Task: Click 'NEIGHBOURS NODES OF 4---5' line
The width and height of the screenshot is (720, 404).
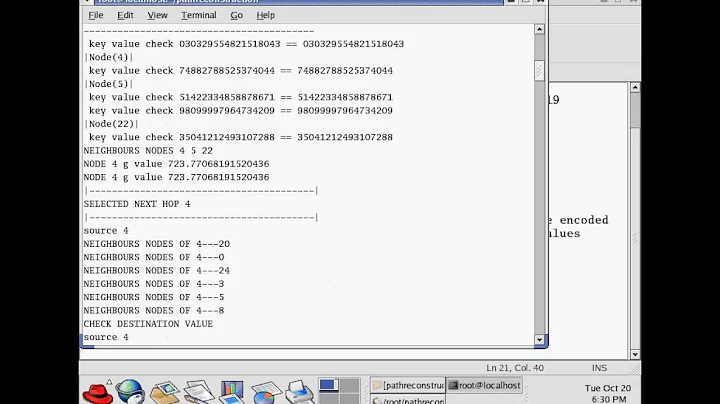Action: (154, 297)
